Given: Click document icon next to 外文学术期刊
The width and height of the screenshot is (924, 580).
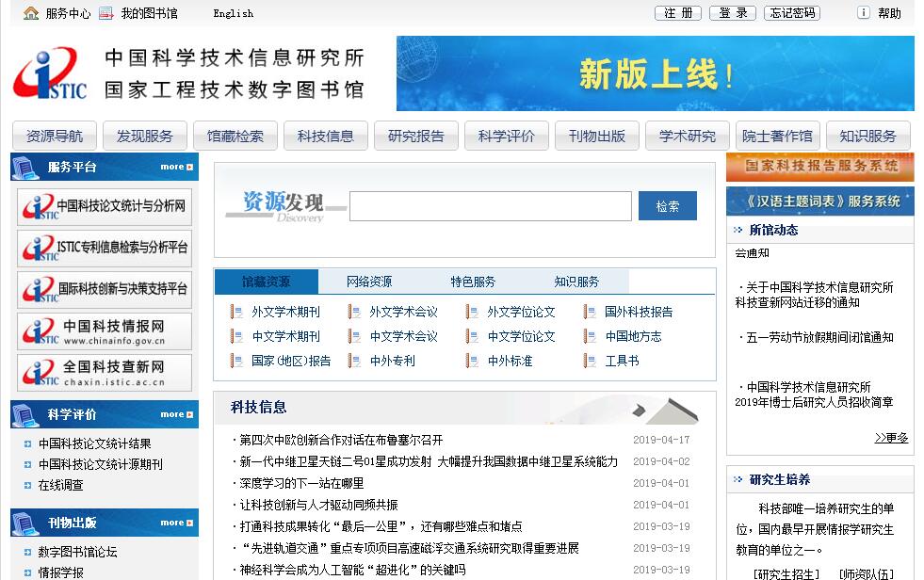Looking at the screenshot, I should point(236,312).
